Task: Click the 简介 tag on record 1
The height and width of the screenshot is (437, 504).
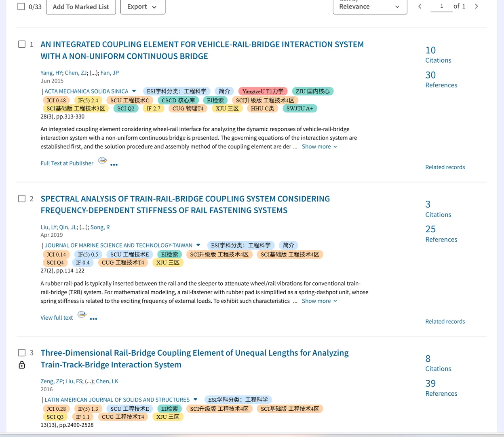Action: tap(224, 91)
